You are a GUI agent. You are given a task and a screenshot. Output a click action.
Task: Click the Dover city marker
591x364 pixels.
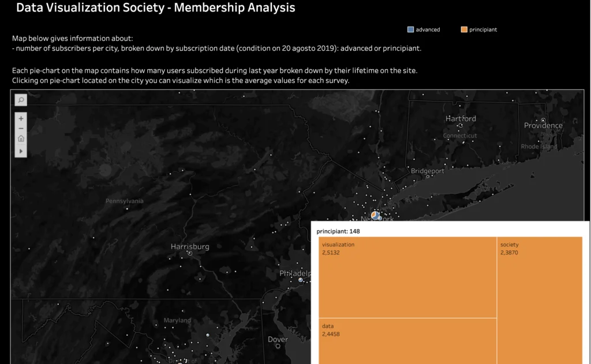(x=278, y=346)
